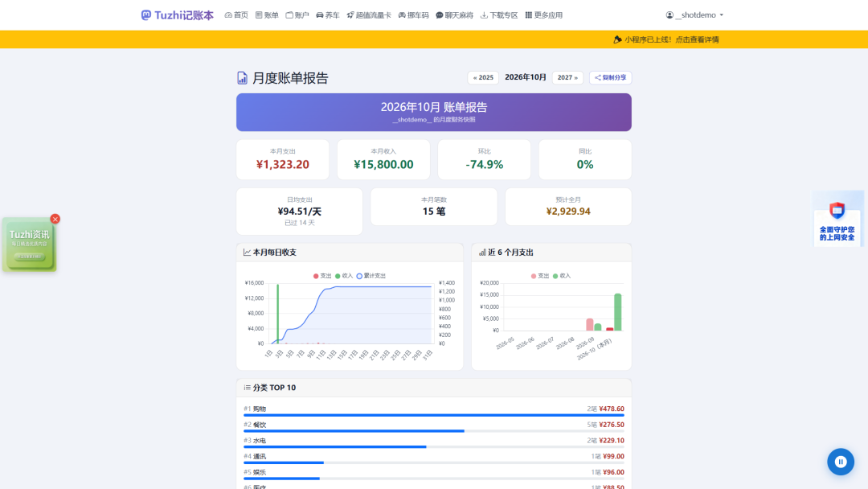This screenshot has height=489, width=868.
Task: Open the 养车 car maintenance page
Action: click(328, 15)
